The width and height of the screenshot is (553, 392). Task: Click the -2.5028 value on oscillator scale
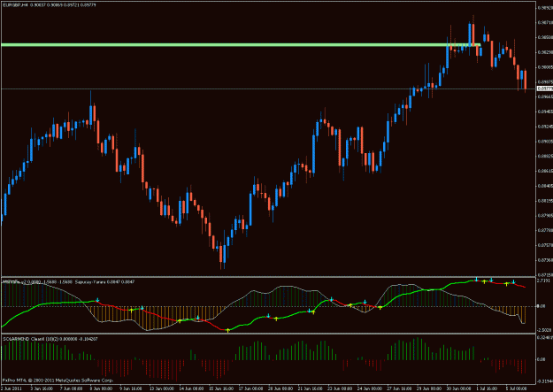[544, 330]
